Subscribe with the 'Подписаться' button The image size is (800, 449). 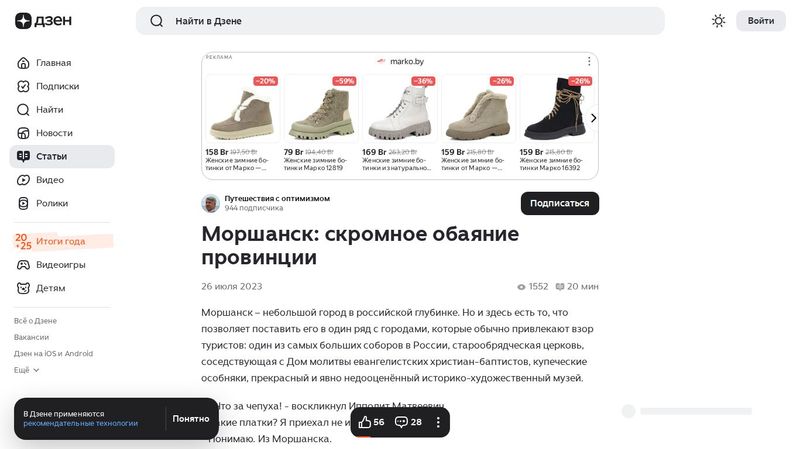click(559, 203)
